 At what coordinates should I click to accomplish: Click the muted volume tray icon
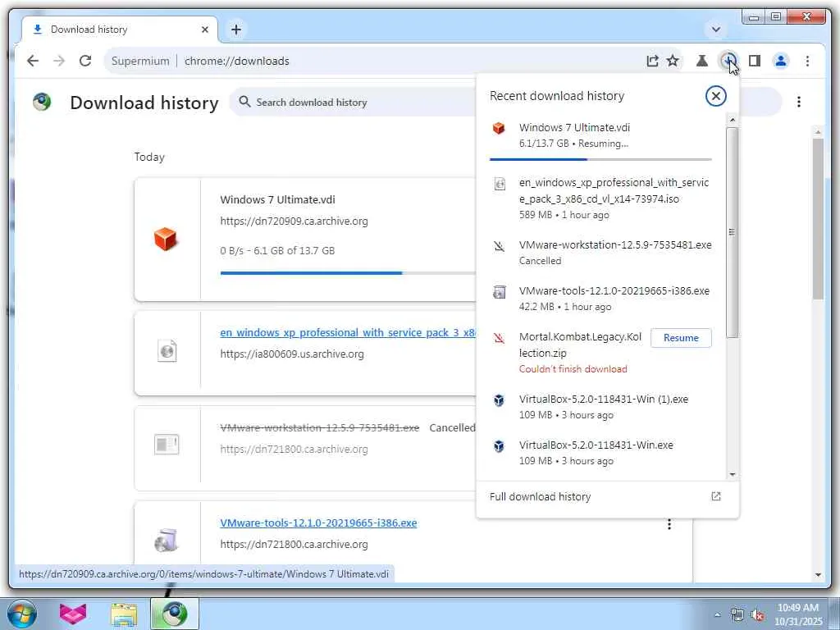(757, 615)
